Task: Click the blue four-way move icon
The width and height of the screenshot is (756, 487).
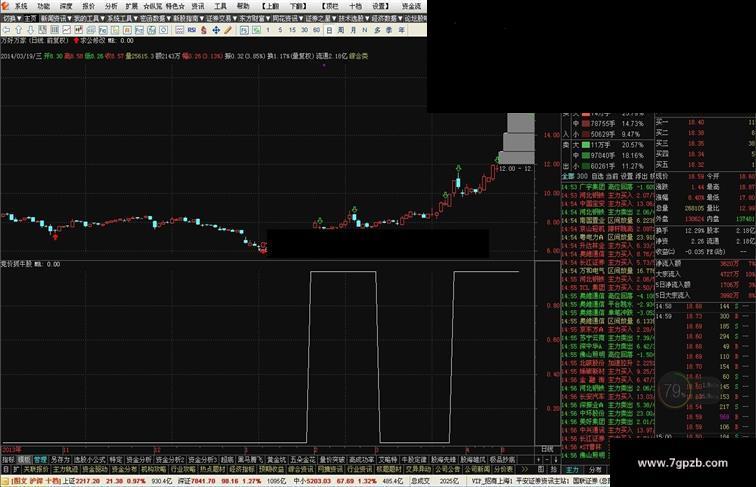Action: pyautogui.click(x=216, y=30)
